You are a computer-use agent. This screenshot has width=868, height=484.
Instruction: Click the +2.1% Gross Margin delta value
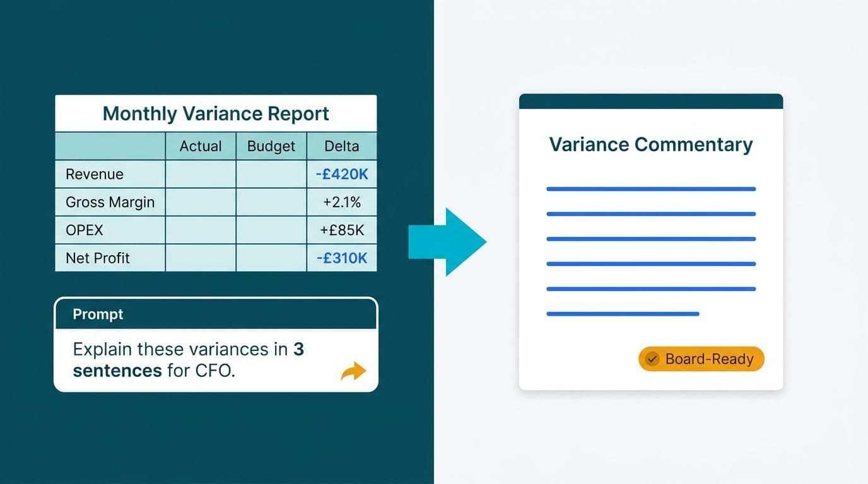click(x=341, y=202)
